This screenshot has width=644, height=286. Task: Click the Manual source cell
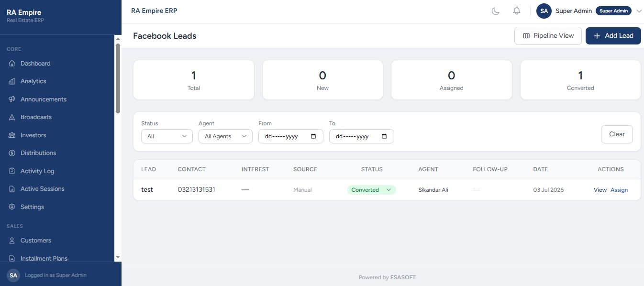pyautogui.click(x=302, y=190)
